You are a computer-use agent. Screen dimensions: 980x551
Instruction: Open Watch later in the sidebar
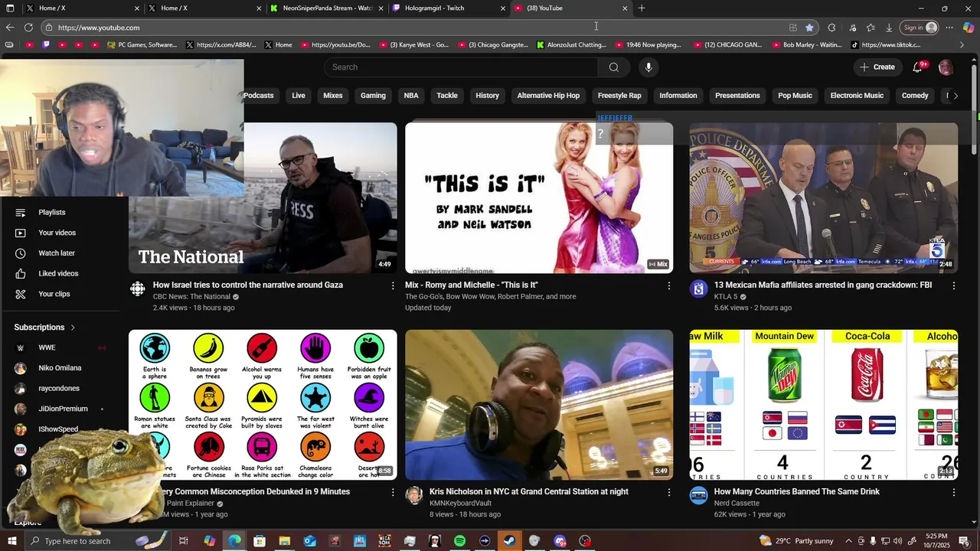click(x=57, y=253)
